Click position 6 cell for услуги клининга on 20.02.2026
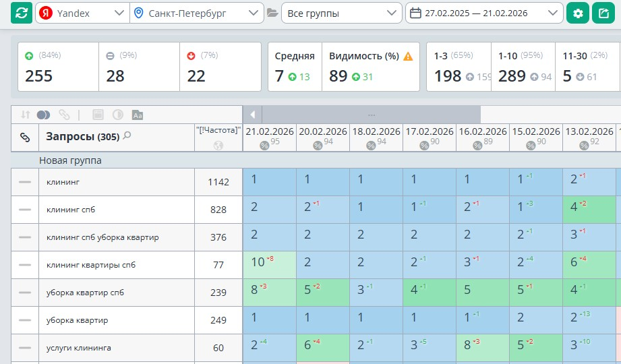621x364 pixels. tap(323, 348)
